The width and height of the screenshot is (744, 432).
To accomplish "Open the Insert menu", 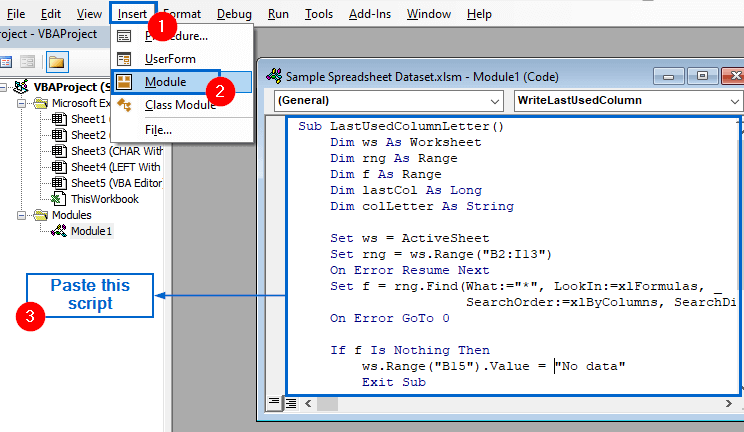I will point(132,14).
